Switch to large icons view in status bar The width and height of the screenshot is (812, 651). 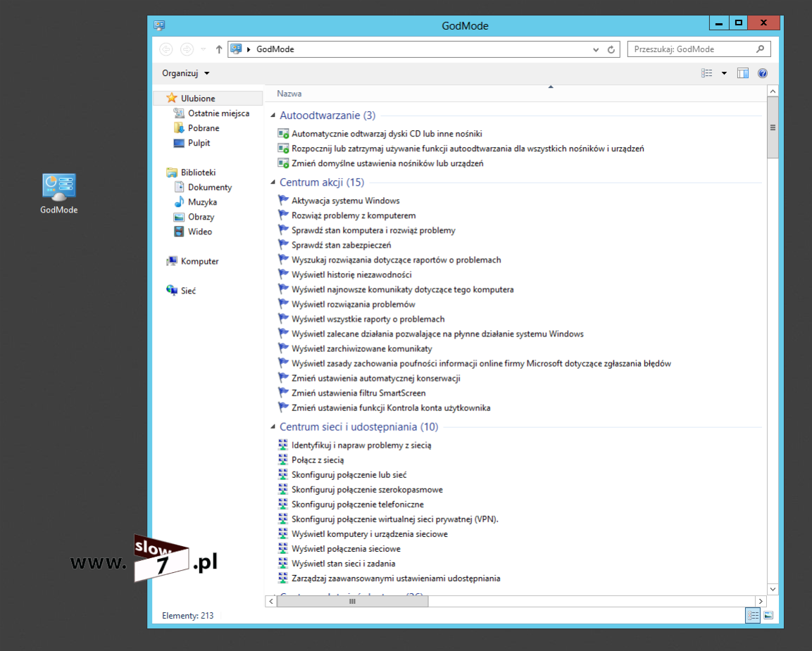click(768, 615)
